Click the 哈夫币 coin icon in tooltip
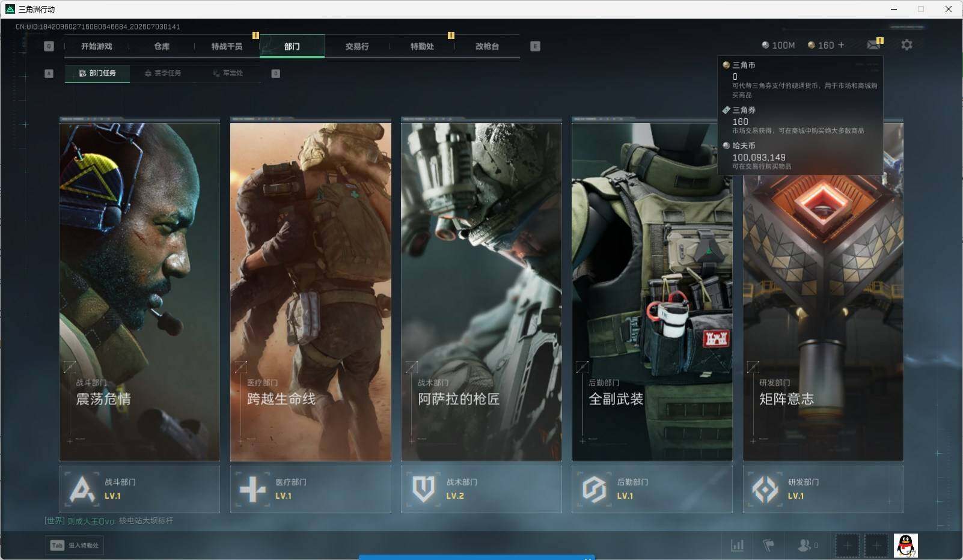The height and width of the screenshot is (560, 963). coord(726,145)
